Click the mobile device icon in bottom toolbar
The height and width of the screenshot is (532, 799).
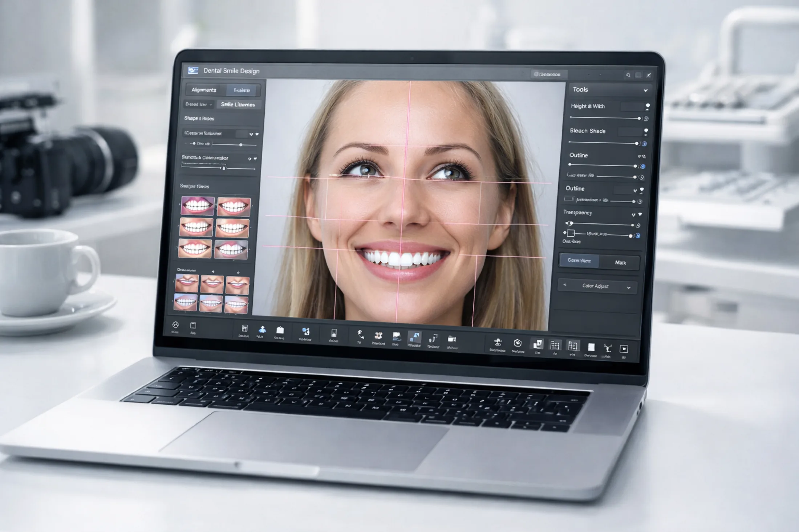pyautogui.click(x=334, y=333)
